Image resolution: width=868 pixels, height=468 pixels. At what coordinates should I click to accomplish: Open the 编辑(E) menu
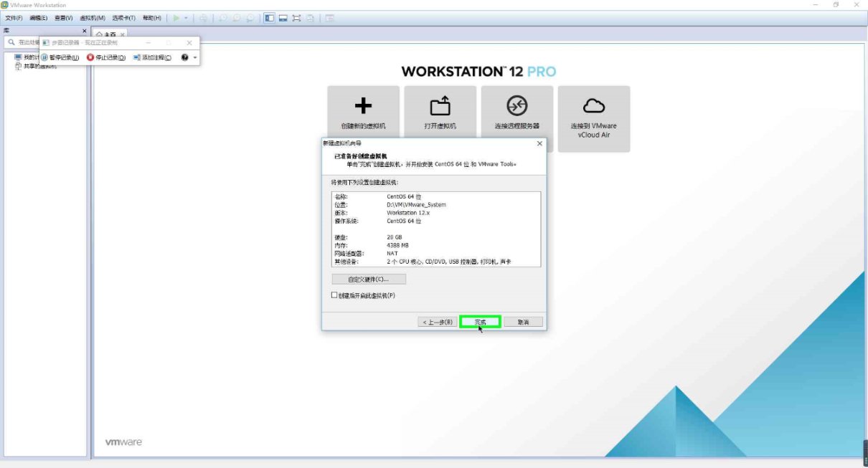coord(38,17)
